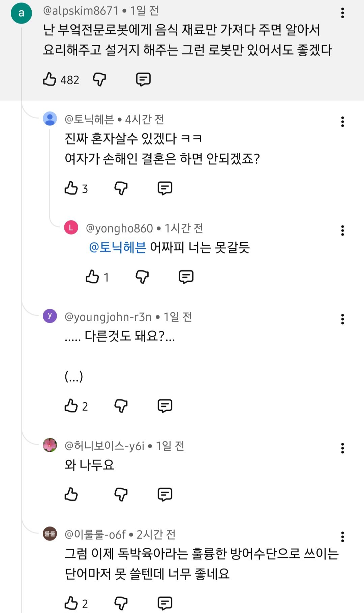Like the reply by @허니보이스-y6i
This screenshot has width=364, height=613.
71,494
